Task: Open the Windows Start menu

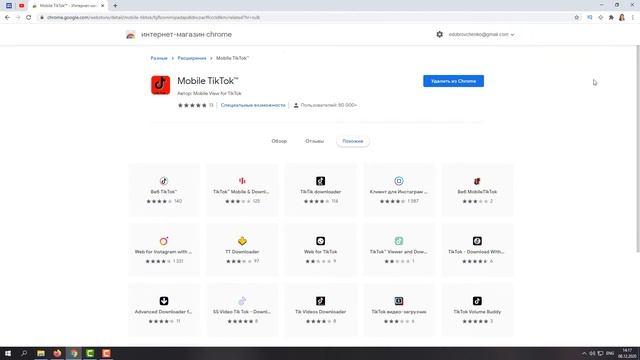Action: [8, 353]
